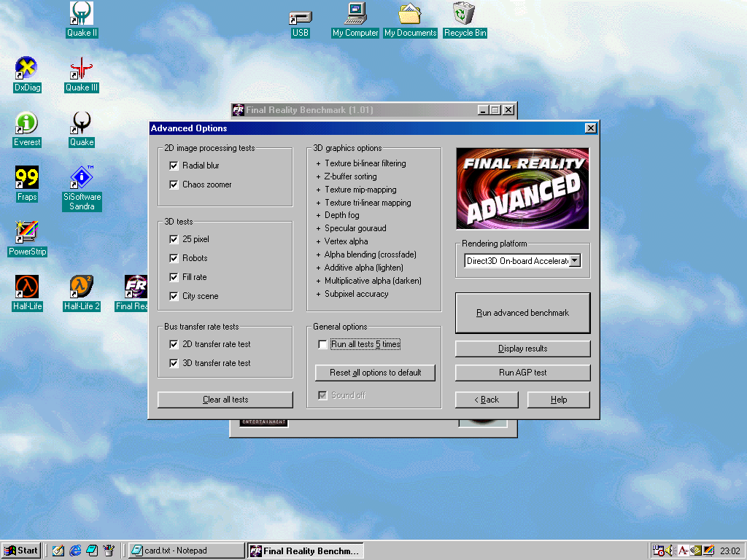Uncheck the Radial blur test
The width and height of the screenshot is (747, 560).
pos(174,166)
